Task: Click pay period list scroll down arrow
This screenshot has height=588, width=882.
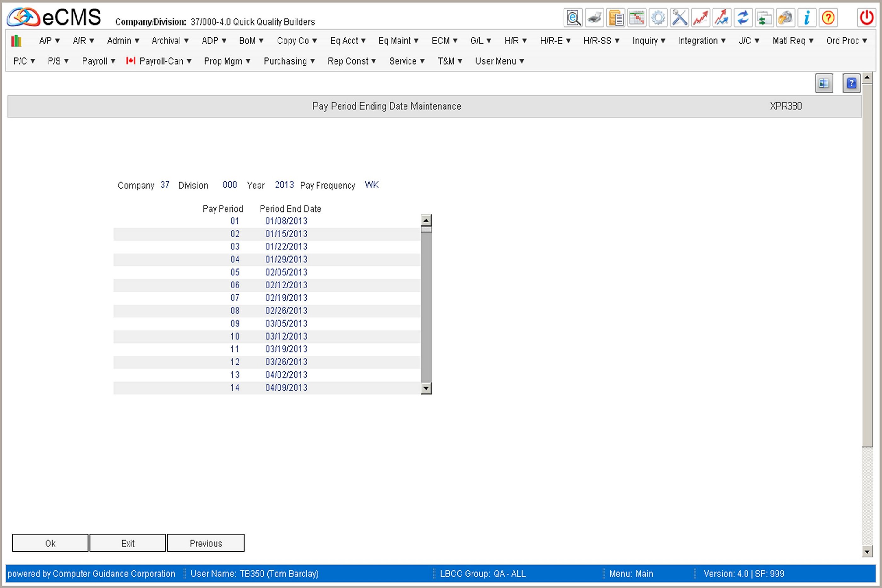Action: point(426,388)
